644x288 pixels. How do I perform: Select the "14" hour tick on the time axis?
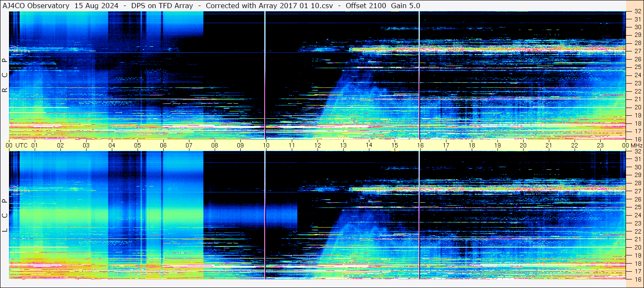pyautogui.click(x=369, y=145)
